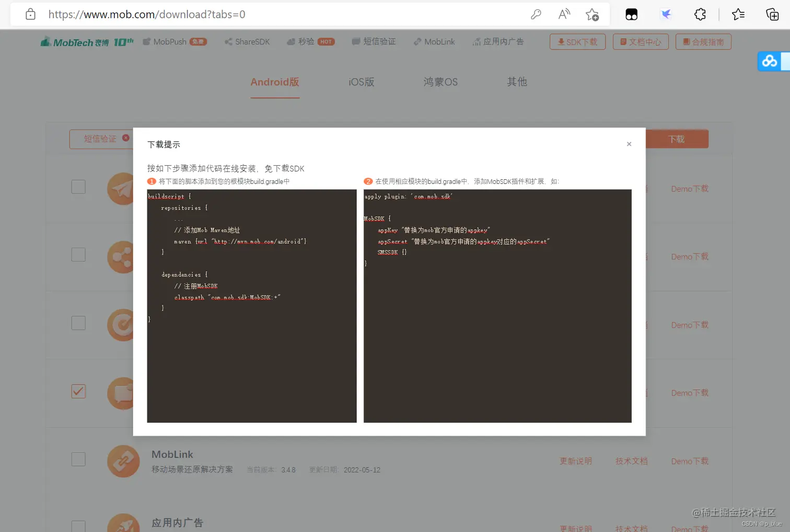Add this page to favorites with the star-plus icon
The width and height of the screenshot is (790, 532).
592,15
